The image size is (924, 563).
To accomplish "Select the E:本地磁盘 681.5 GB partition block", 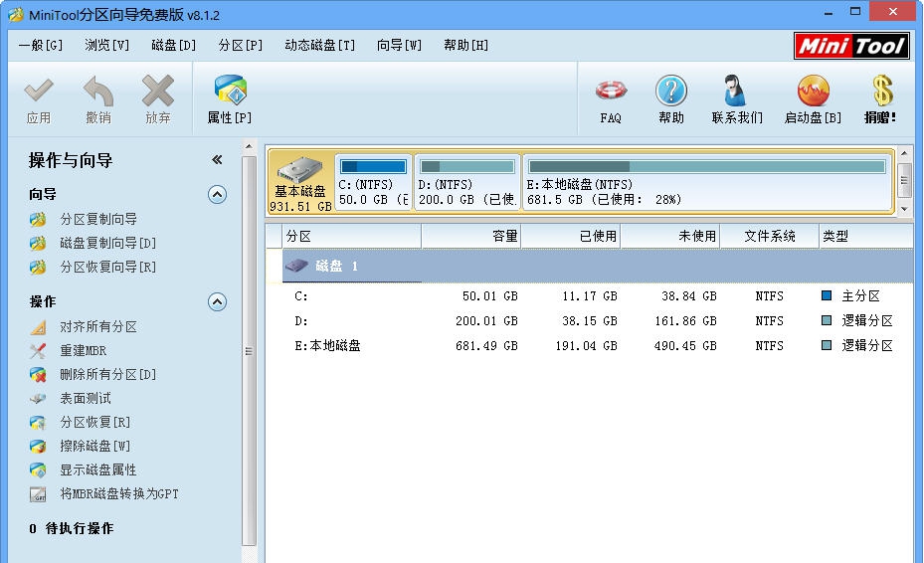I will tap(706, 183).
